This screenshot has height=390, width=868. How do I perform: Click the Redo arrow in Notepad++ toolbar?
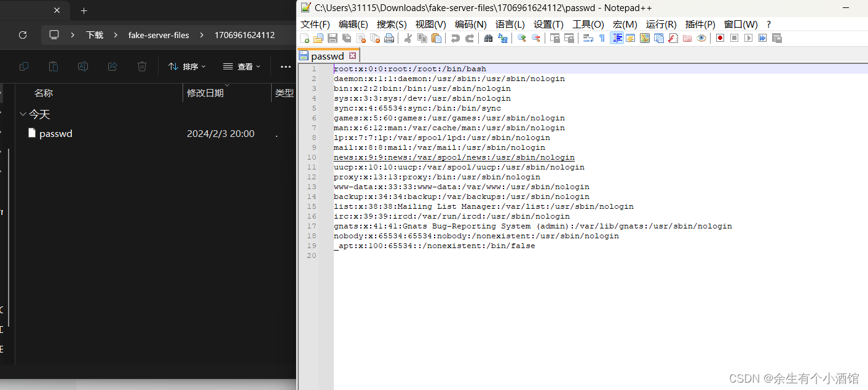470,38
